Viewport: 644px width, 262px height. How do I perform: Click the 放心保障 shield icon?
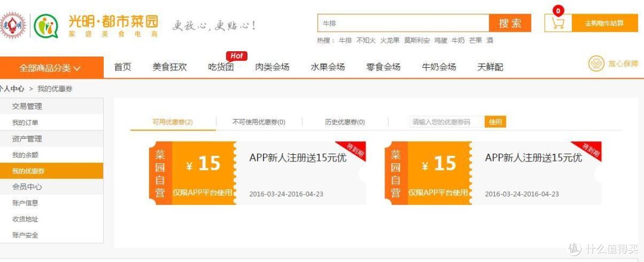596,64
